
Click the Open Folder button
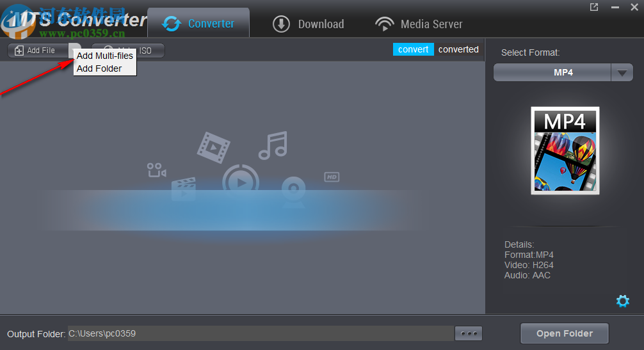pyautogui.click(x=565, y=333)
